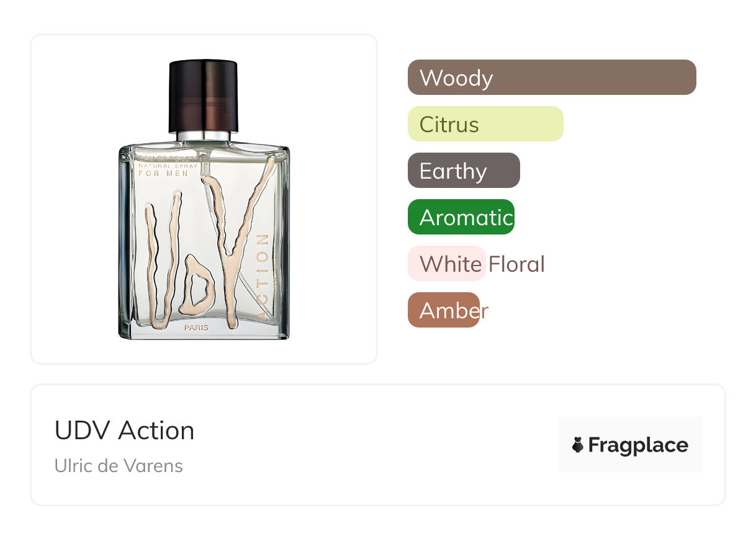Choose the green Aromatic accord bar
The image size is (756, 536).
coord(461,217)
